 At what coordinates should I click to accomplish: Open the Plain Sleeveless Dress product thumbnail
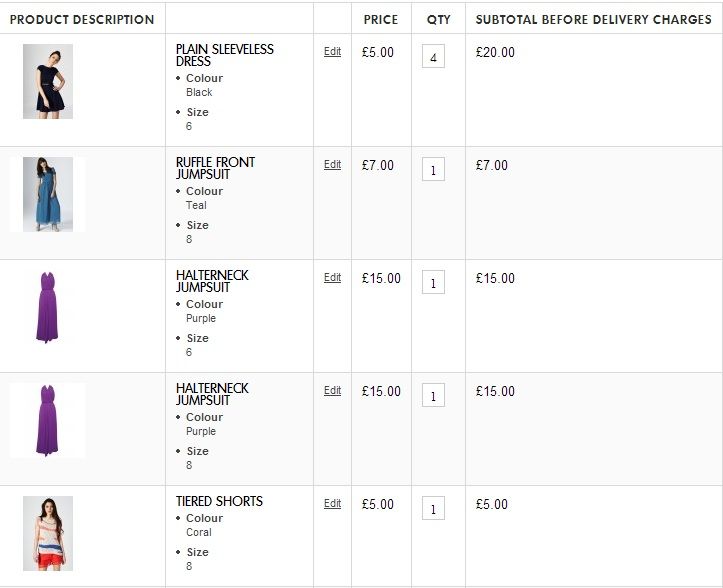pos(48,82)
